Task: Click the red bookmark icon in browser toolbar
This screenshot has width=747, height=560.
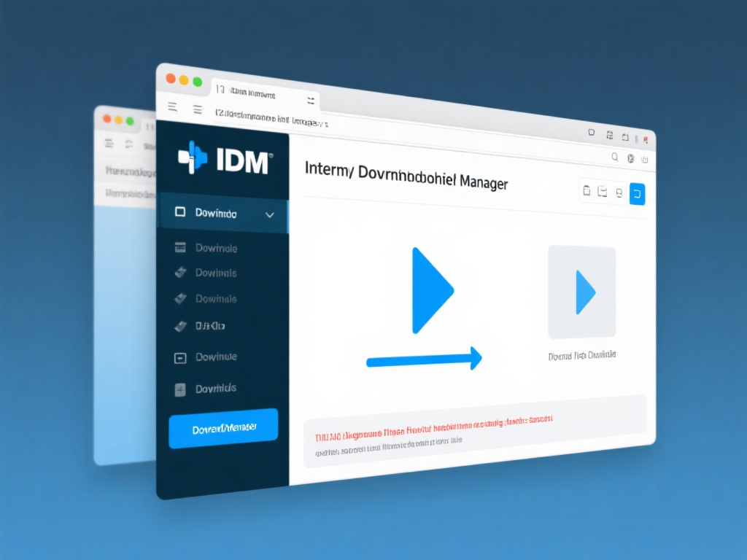Action: point(645,139)
